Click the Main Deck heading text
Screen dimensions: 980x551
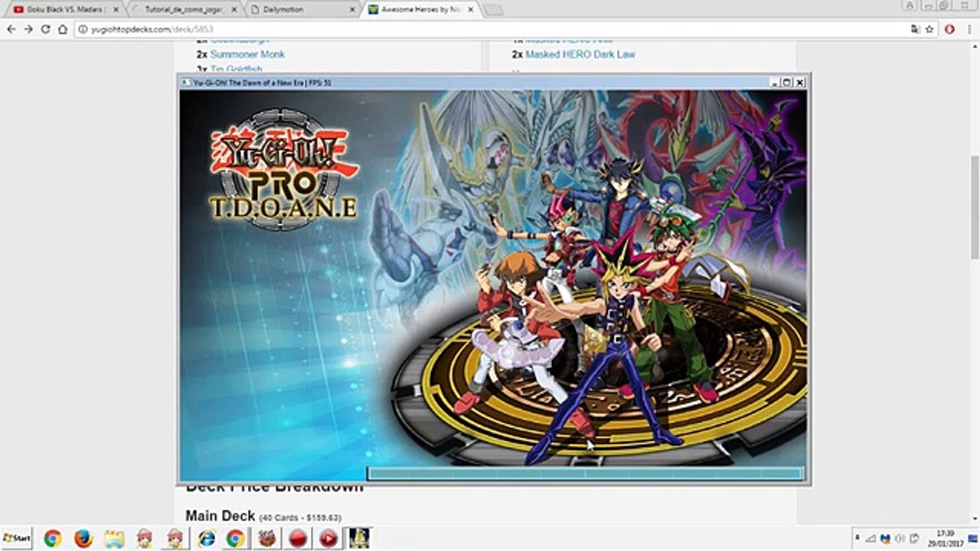point(220,516)
